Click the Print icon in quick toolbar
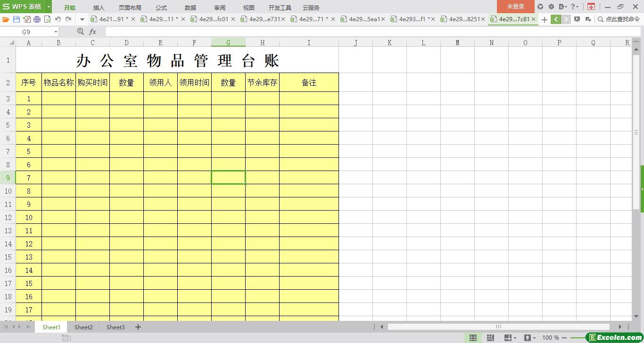 pyautogui.click(x=37, y=19)
